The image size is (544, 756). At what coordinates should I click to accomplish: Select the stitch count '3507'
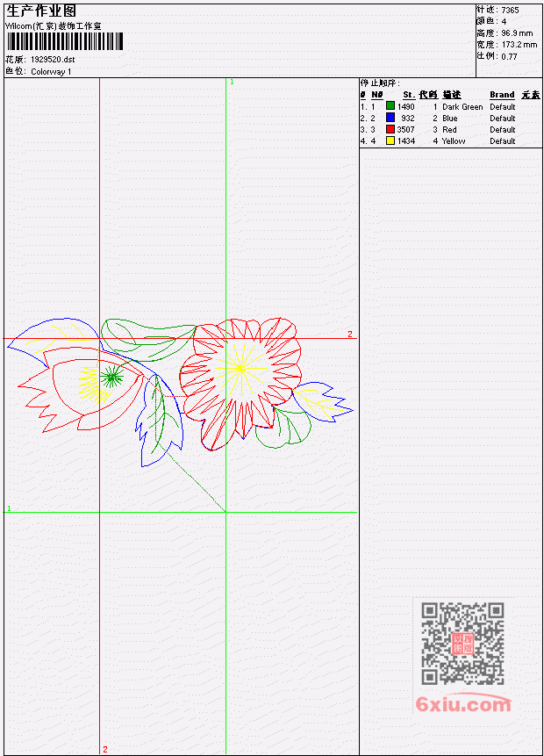click(x=405, y=130)
